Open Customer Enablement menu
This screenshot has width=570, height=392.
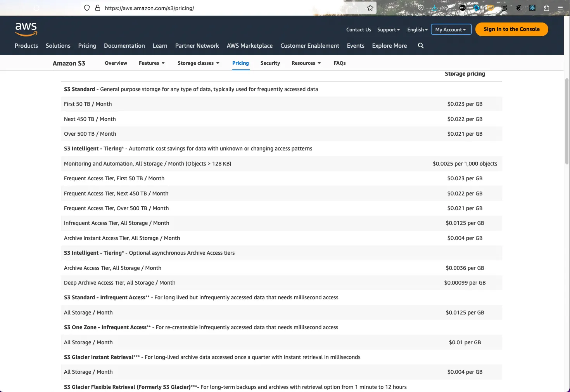[x=310, y=45]
